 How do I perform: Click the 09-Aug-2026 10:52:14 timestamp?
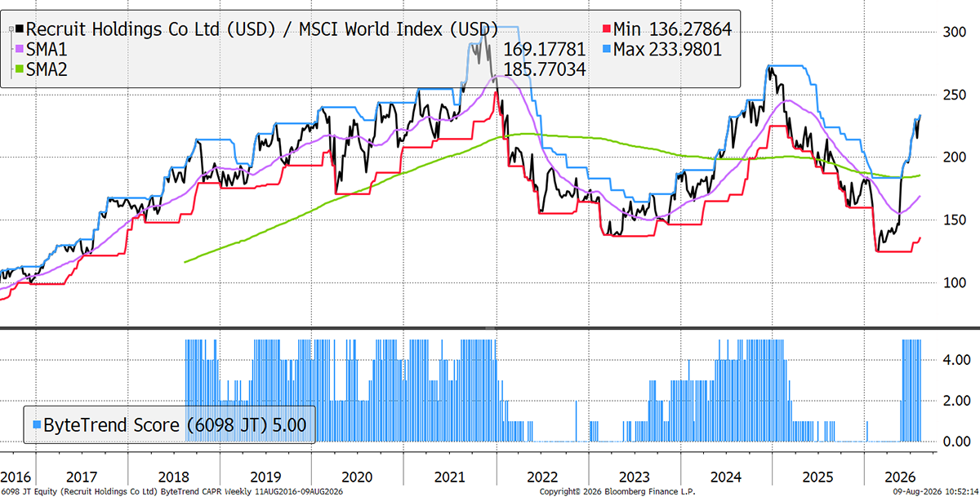(937, 492)
